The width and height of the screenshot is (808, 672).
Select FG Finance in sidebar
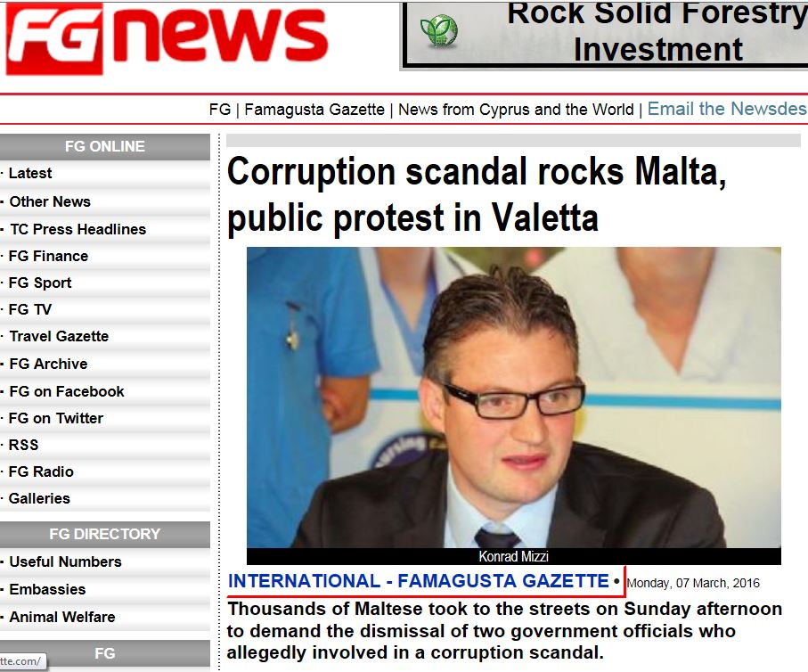click(x=48, y=256)
